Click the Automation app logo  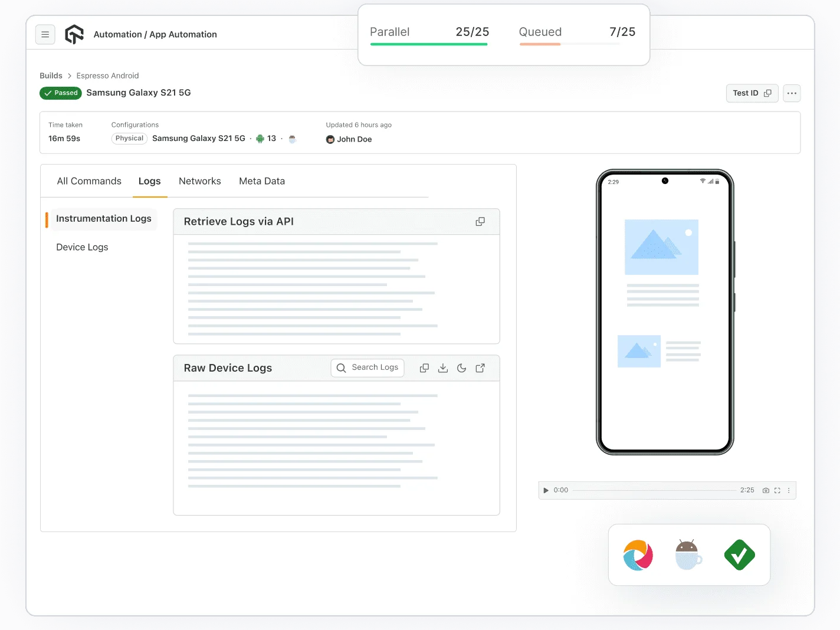click(74, 34)
